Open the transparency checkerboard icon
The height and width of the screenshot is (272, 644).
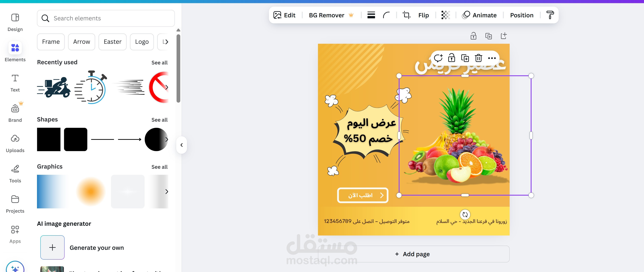point(445,15)
